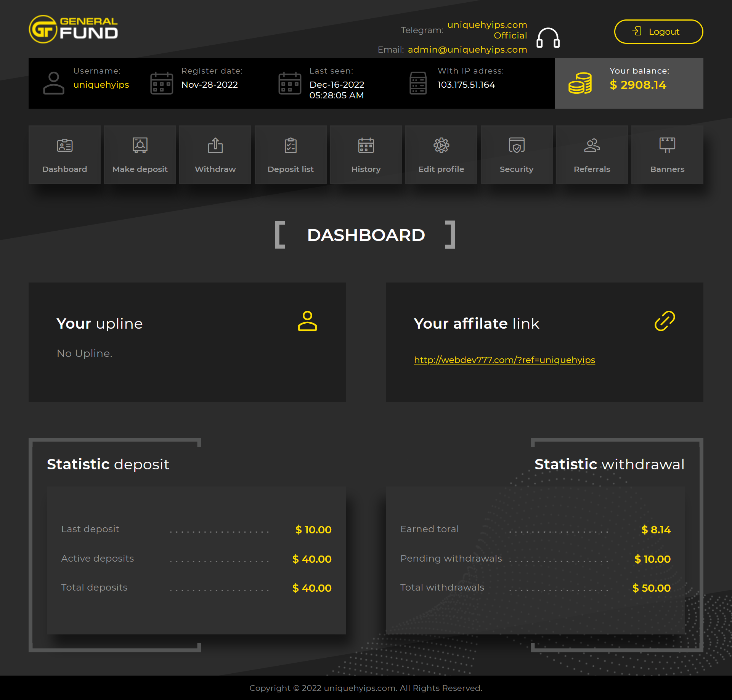Click the General Fund logo
The width and height of the screenshot is (732, 700).
[73, 29]
